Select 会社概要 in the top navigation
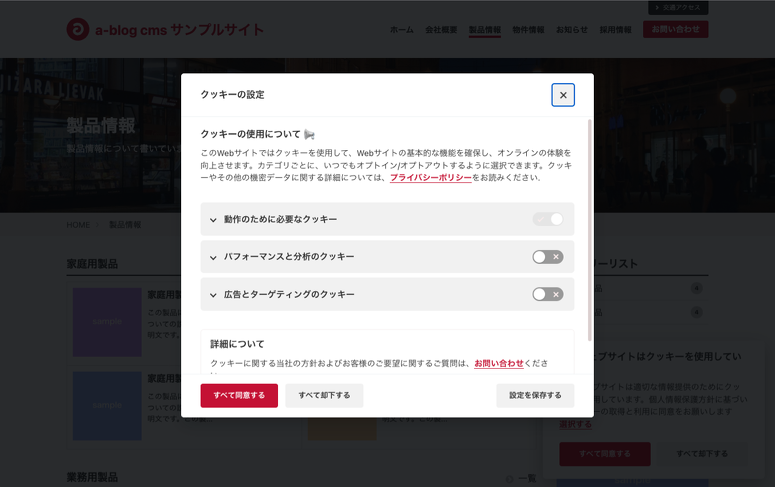 click(441, 30)
